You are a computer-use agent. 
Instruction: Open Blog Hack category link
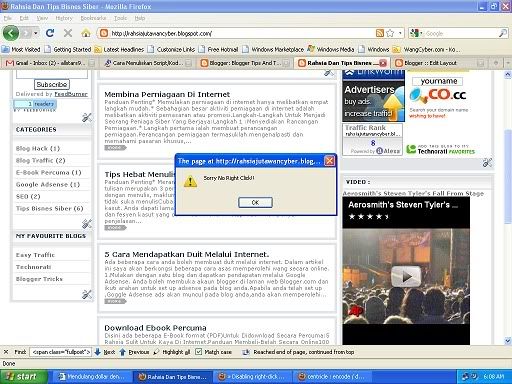click(x=38, y=148)
